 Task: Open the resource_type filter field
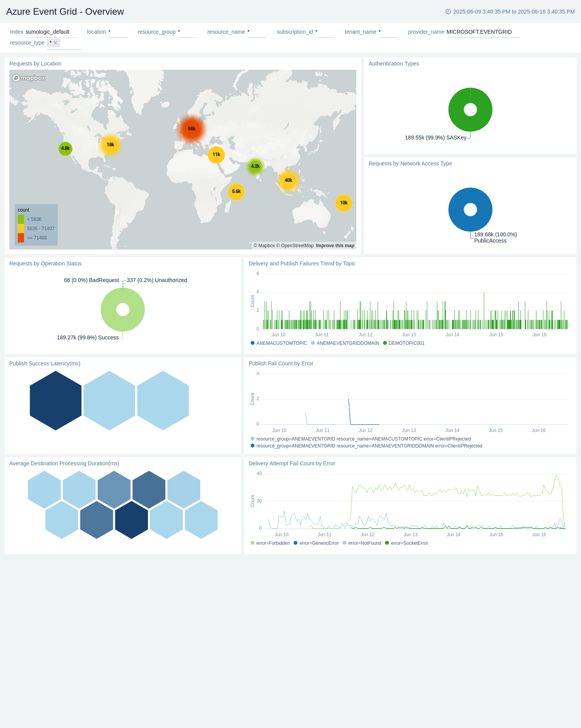(x=64, y=43)
